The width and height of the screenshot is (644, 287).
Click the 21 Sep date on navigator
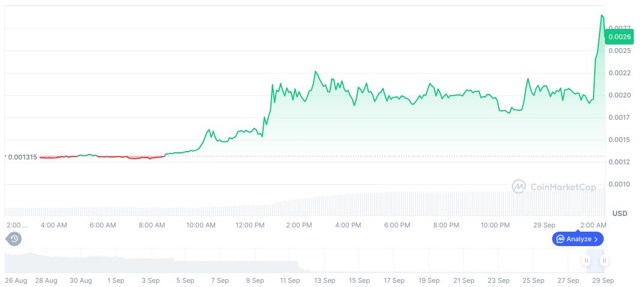464,280
